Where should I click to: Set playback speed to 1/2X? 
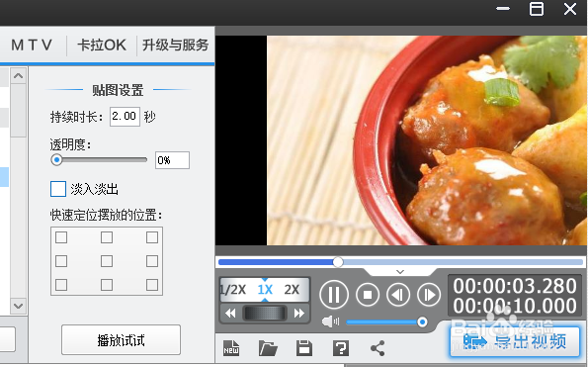pyautogui.click(x=233, y=290)
